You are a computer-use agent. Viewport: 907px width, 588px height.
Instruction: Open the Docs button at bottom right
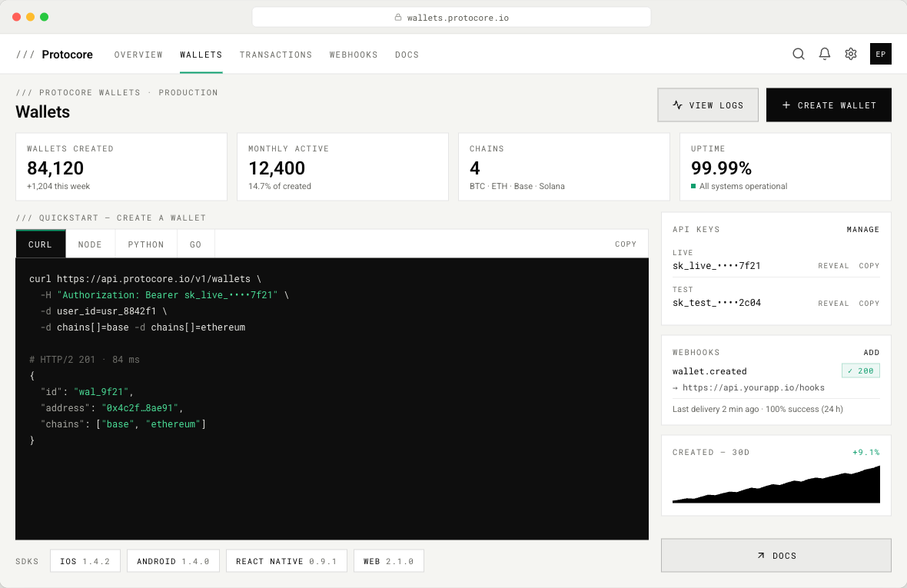[776, 556]
